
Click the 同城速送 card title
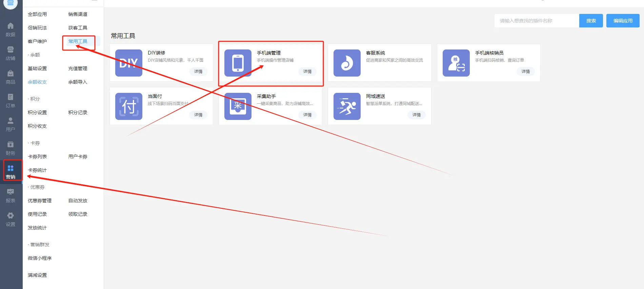(x=376, y=96)
